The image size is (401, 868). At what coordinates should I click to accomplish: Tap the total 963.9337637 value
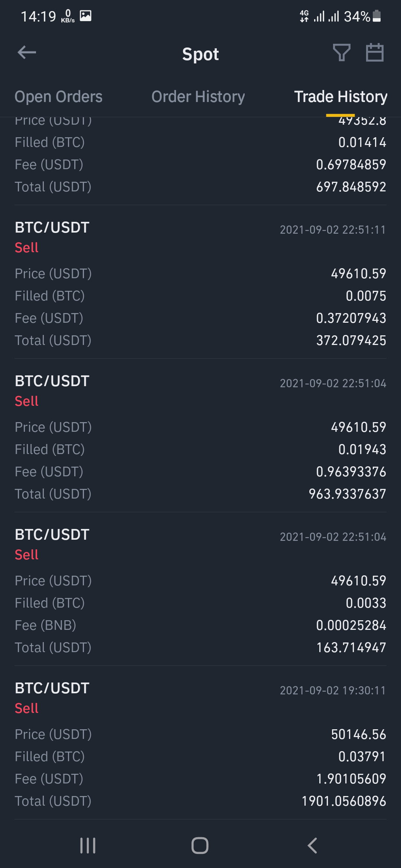(347, 494)
